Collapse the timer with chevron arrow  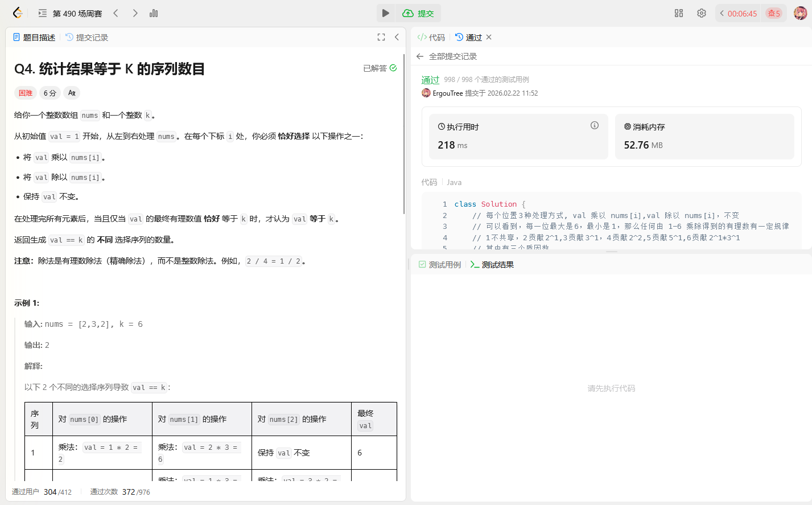pos(722,13)
